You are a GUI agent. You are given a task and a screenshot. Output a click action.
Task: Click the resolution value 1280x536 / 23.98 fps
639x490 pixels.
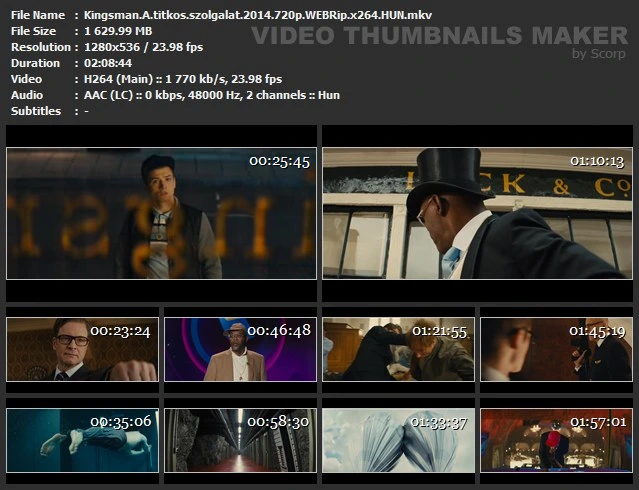[143, 47]
